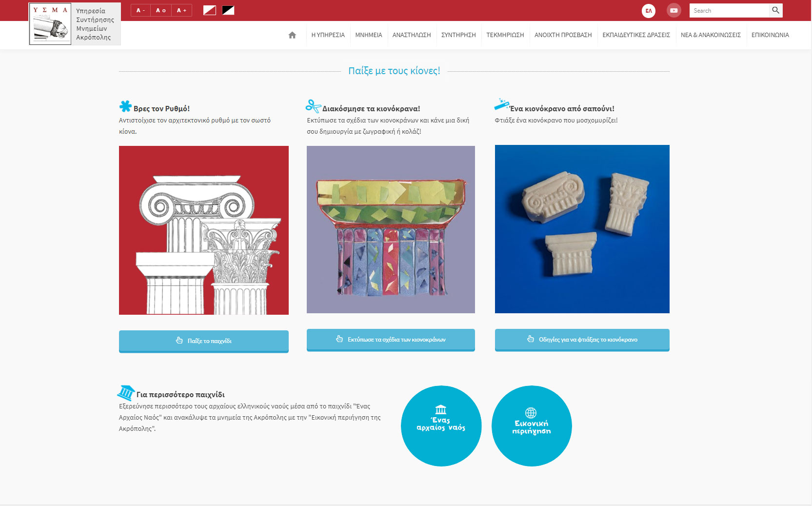
Task: Expand the Η ΥΠΗΡΕΣΙΑ menu
Action: [x=328, y=35]
